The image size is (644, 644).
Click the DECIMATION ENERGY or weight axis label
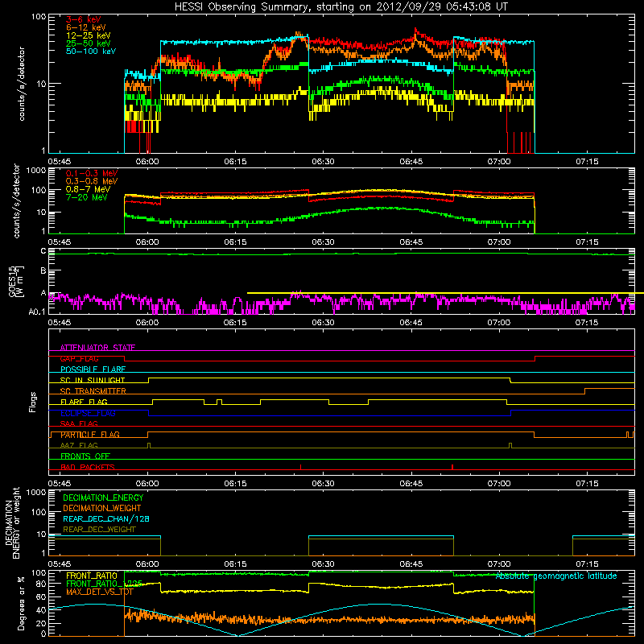coord(12,522)
